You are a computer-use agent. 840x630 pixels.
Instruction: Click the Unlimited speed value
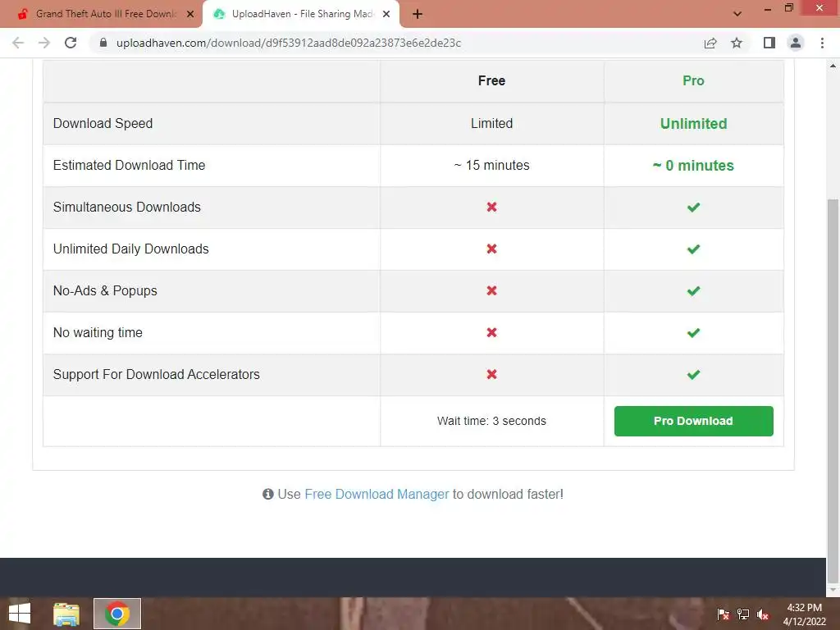click(x=693, y=123)
